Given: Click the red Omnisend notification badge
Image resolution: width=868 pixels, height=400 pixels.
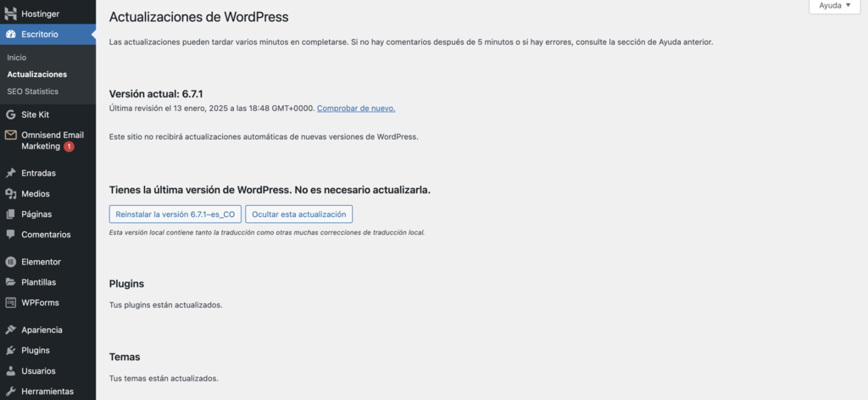Looking at the screenshot, I should pyautogui.click(x=69, y=147).
